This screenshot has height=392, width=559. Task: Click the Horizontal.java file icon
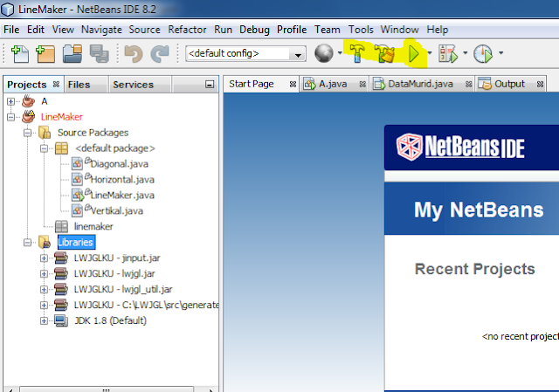78,179
